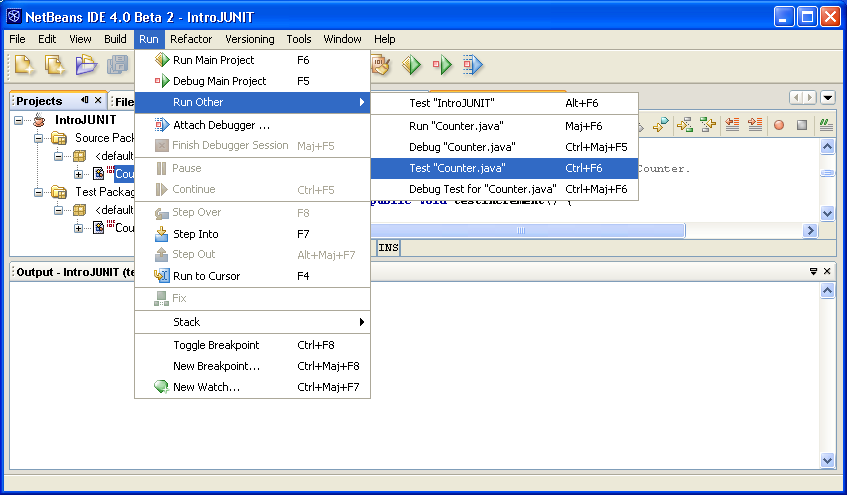Image resolution: width=847 pixels, height=495 pixels.
Task: Select Step Into from Run menu
Action: tap(252, 234)
